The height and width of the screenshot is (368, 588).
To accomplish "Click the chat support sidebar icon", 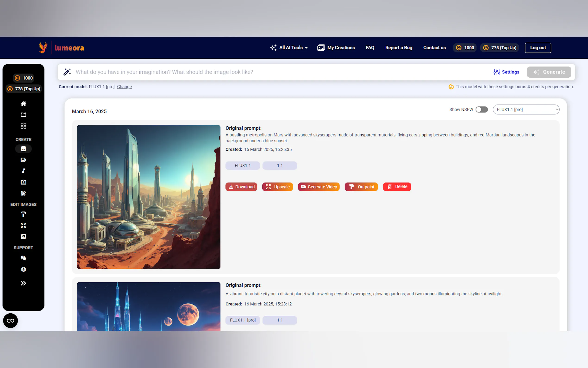I will 23,258.
